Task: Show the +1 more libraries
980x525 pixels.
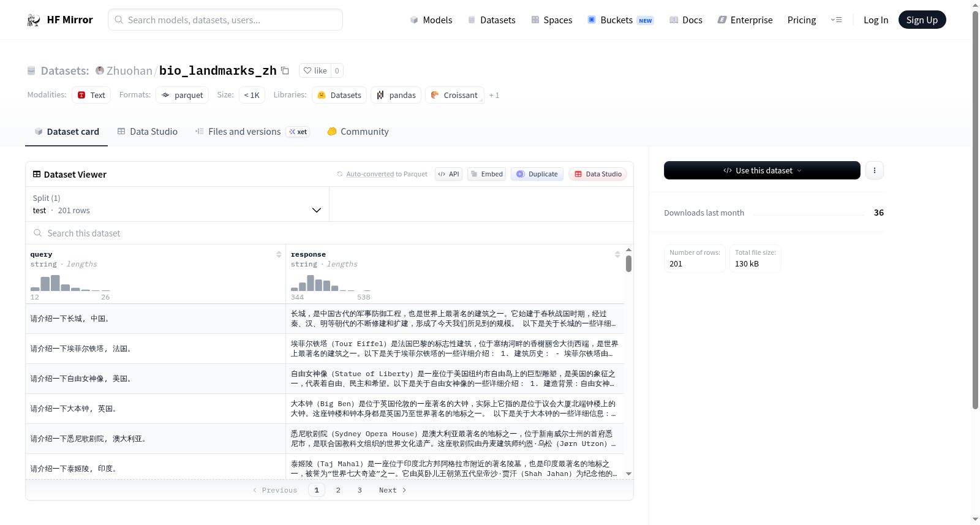Action: click(x=494, y=95)
